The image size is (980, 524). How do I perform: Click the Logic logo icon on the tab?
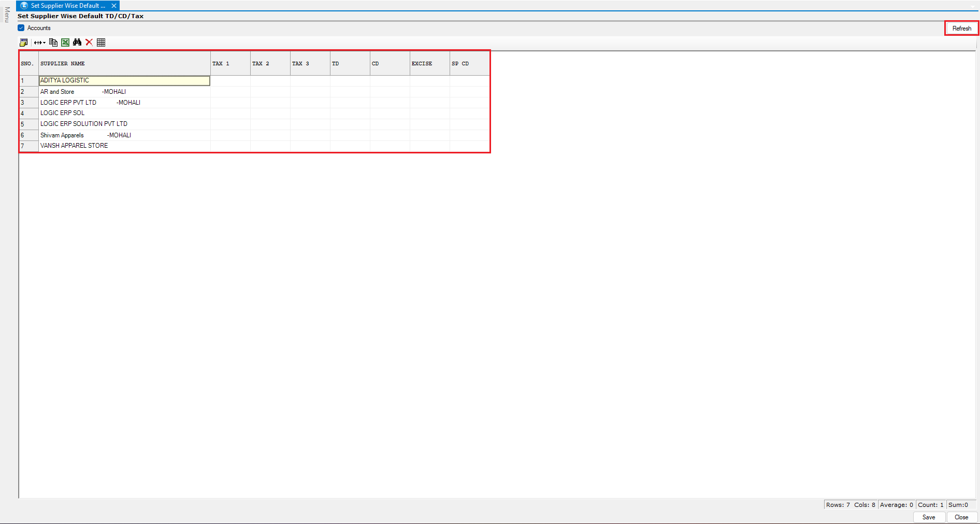pyautogui.click(x=24, y=6)
